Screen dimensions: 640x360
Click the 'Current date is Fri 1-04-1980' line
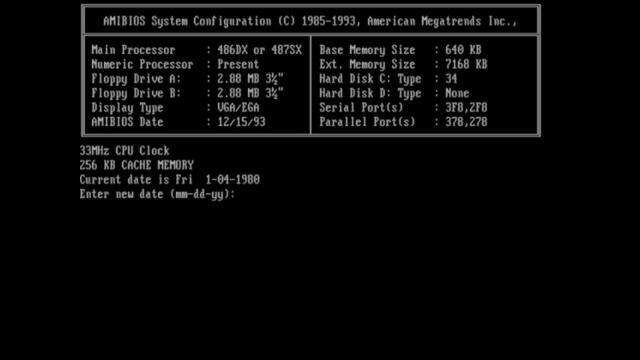(170, 180)
